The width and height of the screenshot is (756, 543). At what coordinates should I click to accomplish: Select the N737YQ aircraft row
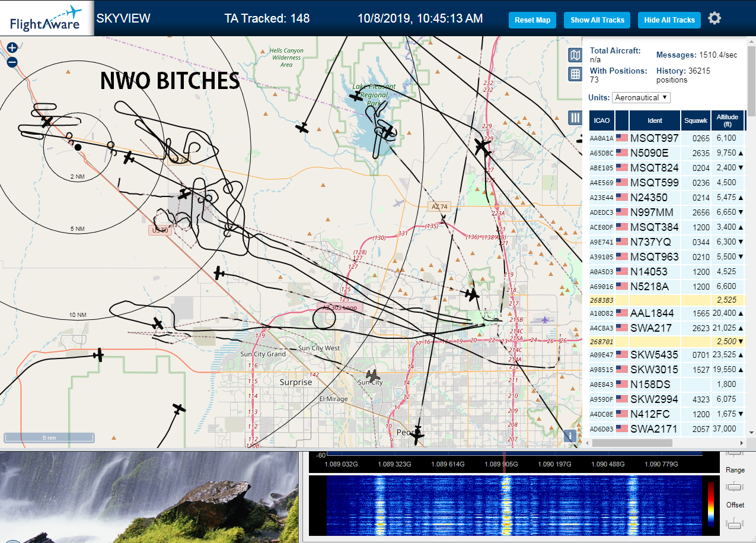[x=666, y=242]
